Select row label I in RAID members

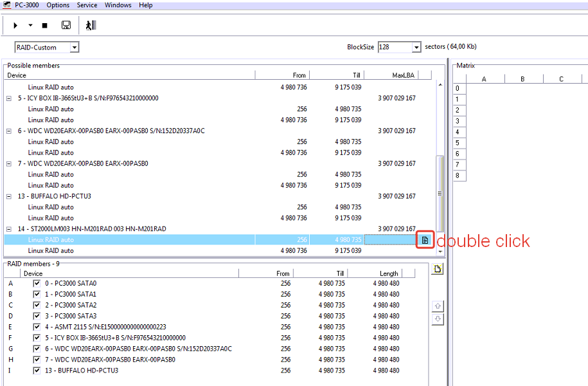pyautogui.click(x=10, y=371)
